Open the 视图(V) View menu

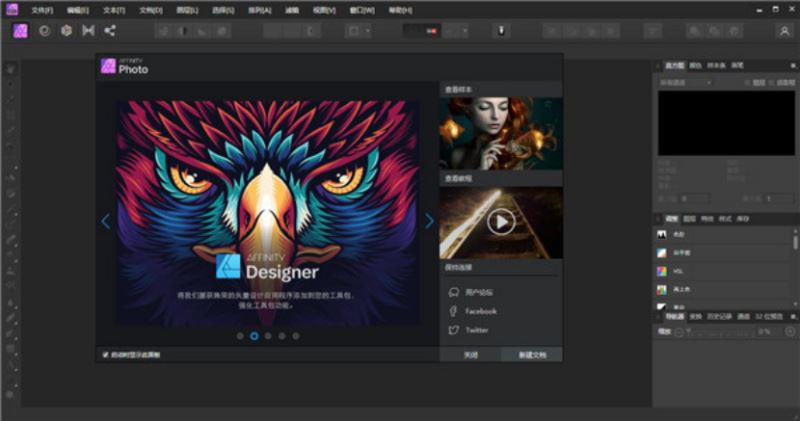(x=324, y=10)
